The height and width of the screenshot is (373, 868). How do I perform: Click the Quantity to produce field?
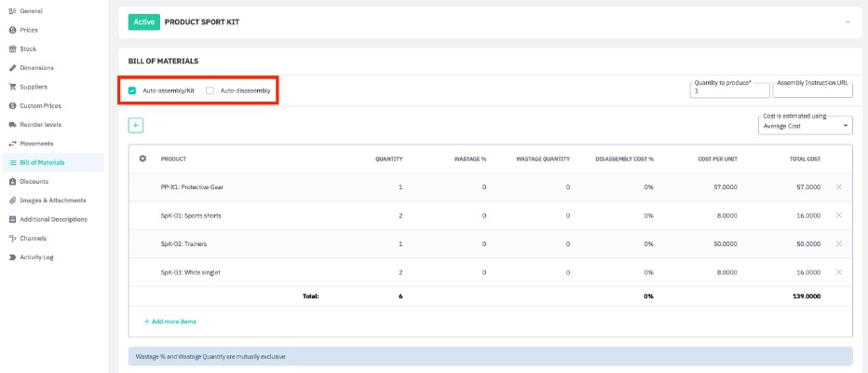click(729, 90)
